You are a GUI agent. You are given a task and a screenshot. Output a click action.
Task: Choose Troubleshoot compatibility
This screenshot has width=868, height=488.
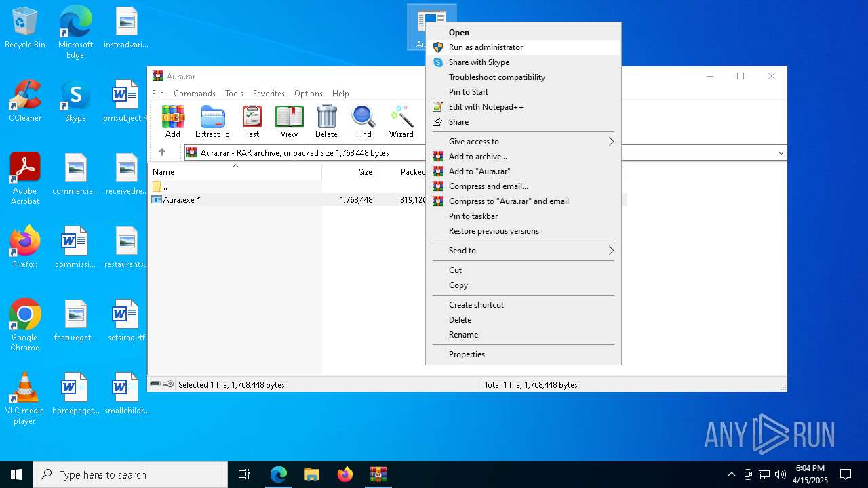(523, 77)
